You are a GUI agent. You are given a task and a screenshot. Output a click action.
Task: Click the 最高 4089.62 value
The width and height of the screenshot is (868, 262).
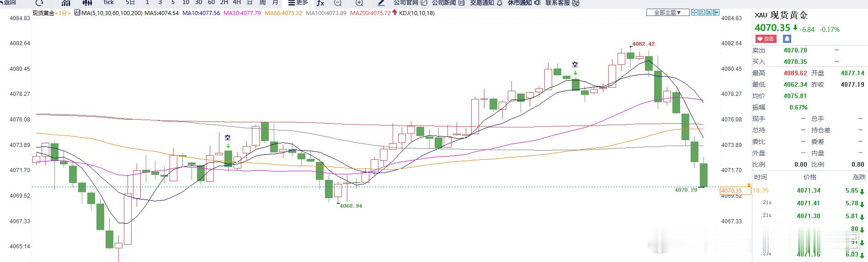point(795,73)
